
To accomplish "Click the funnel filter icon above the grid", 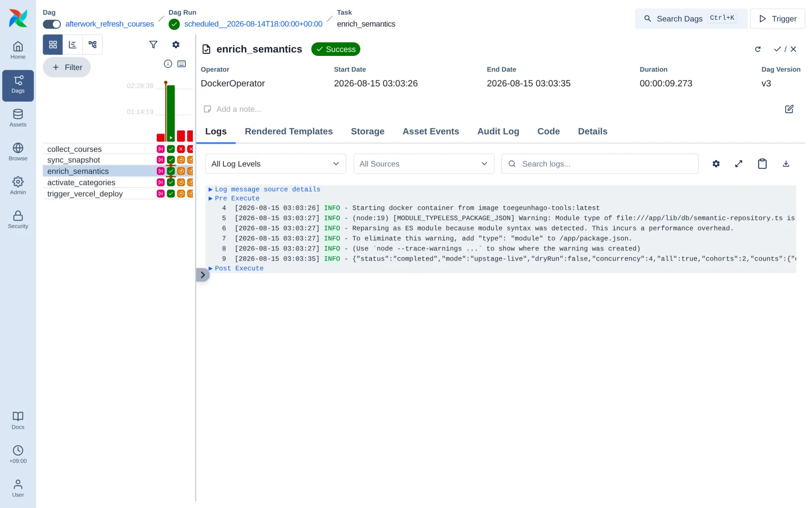I will point(153,45).
